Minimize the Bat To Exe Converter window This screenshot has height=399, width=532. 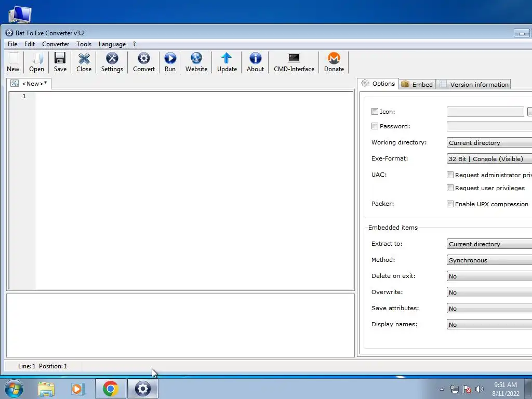coord(522,33)
